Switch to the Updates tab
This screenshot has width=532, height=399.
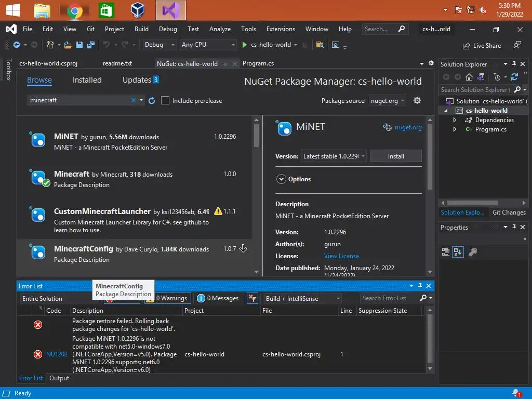coord(137,80)
